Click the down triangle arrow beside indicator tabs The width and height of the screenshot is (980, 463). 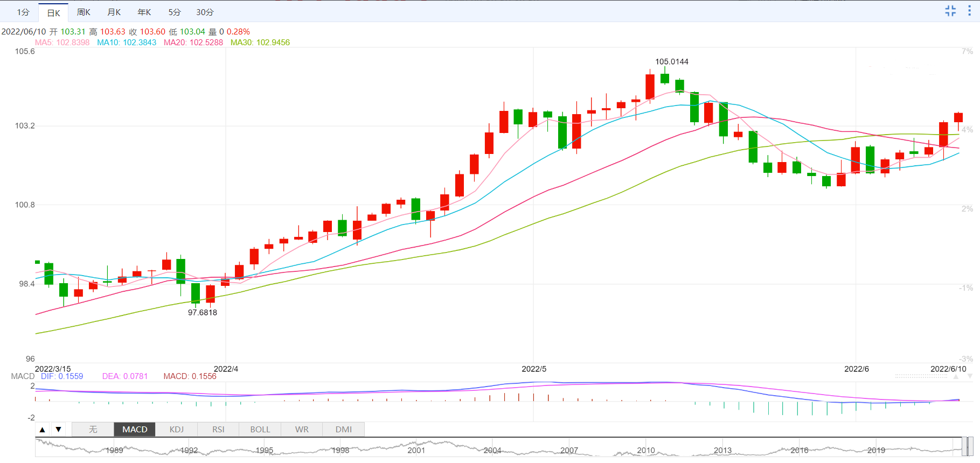point(58,430)
